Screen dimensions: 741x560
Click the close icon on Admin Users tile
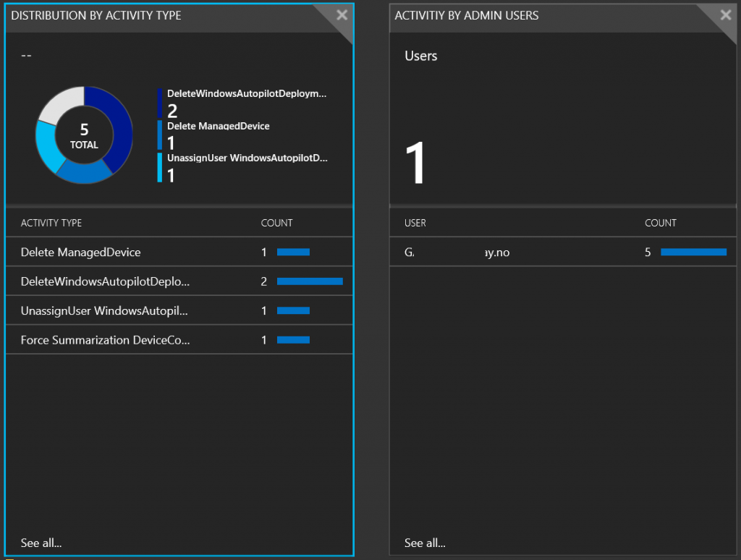click(726, 15)
